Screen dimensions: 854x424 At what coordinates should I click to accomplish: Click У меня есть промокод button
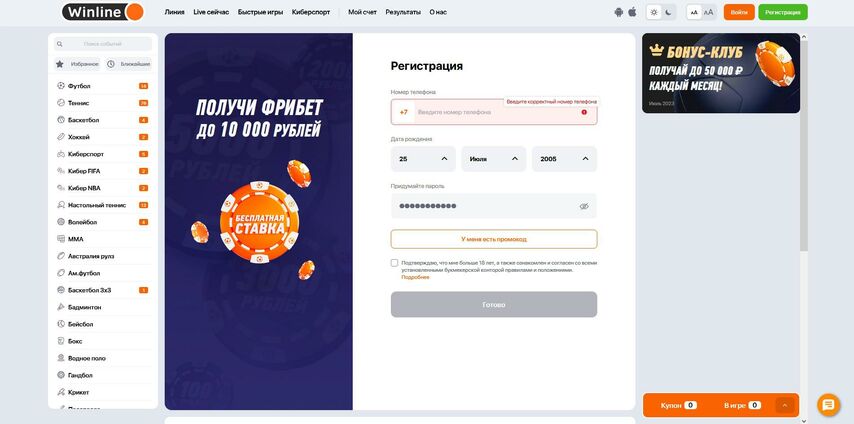tap(494, 239)
